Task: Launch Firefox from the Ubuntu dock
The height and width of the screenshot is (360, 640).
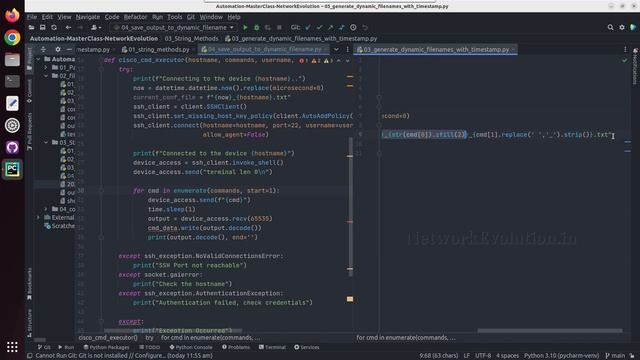Action: [12, 16]
